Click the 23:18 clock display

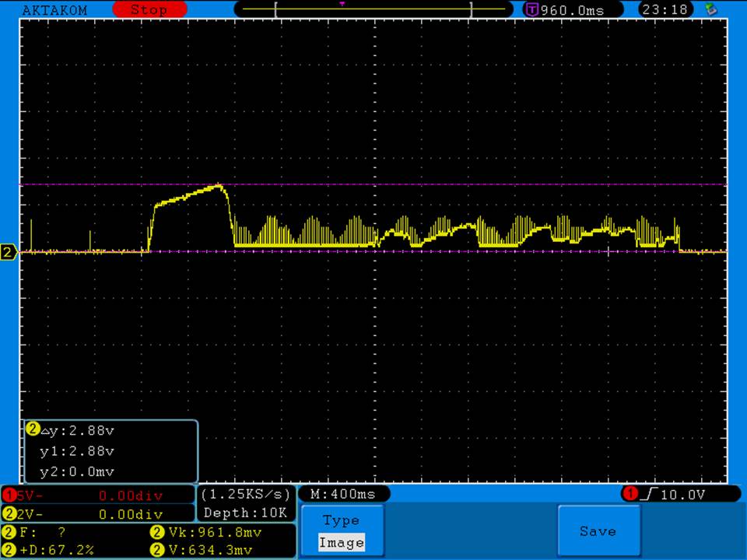click(664, 10)
